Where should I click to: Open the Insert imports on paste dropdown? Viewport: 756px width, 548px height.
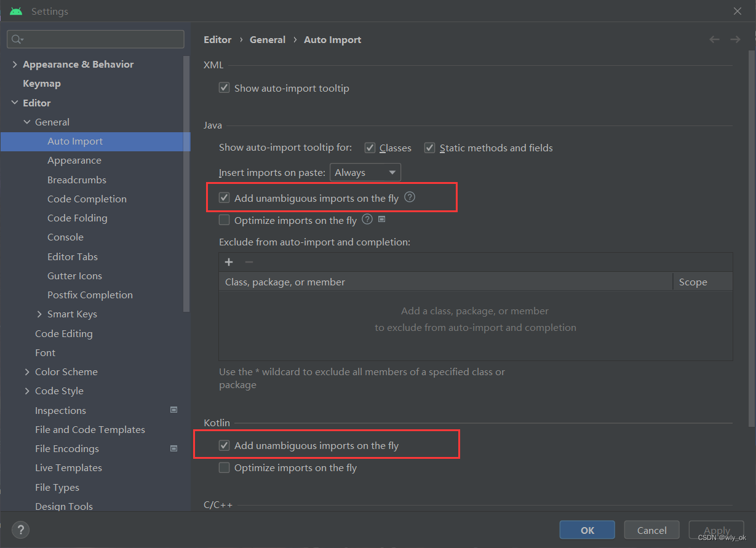365,173
